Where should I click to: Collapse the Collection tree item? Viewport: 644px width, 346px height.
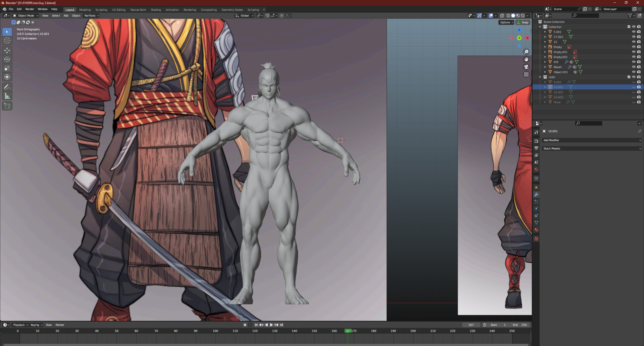[540, 27]
